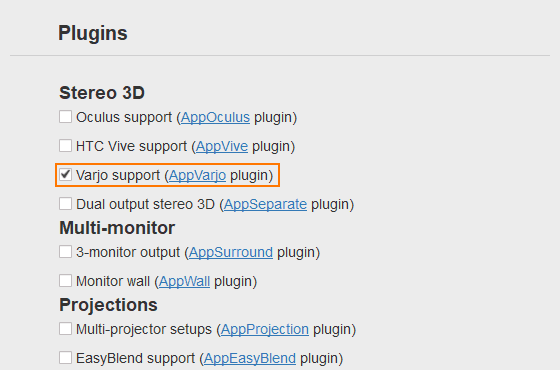Open the AppVarjo plugin link
Viewport: 560px width, 370px height.
pyautogui.click(x=198, y=175)
